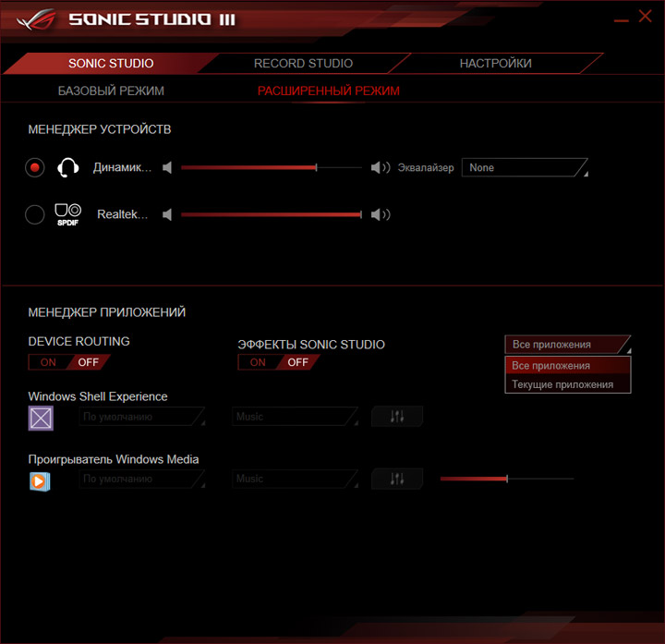Open По умолчанию dropdown for Проигрыватель Windows Media
Screen dimensions: 665x644
click(x=142, y=479)
